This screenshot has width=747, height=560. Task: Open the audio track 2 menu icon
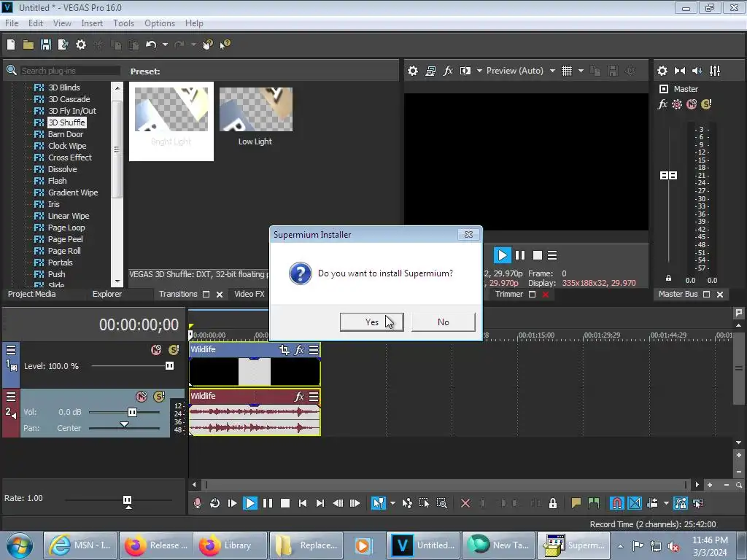click(11, 396)
